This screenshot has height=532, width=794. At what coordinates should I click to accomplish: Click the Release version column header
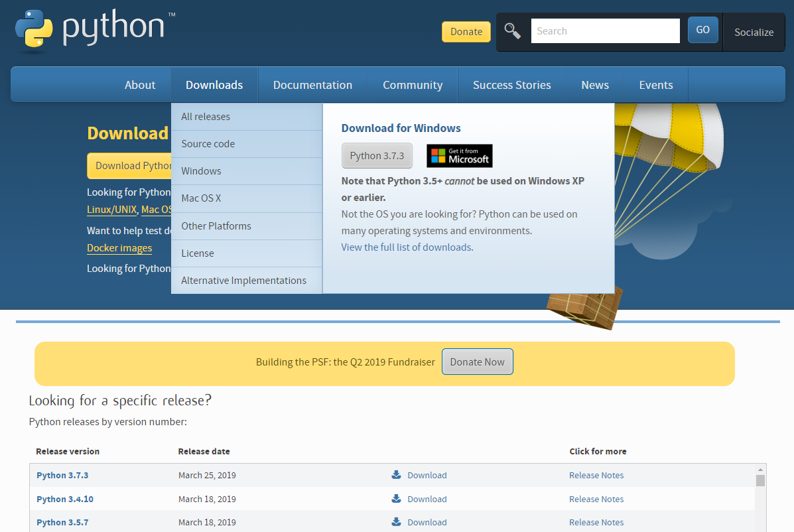pyautogui.click(x=68, y=452)
